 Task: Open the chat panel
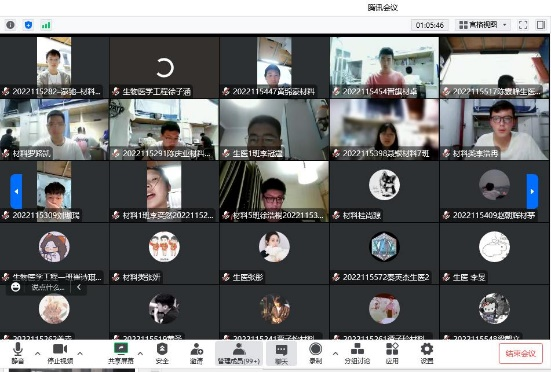pyautogui.click(x=281, y=353)
